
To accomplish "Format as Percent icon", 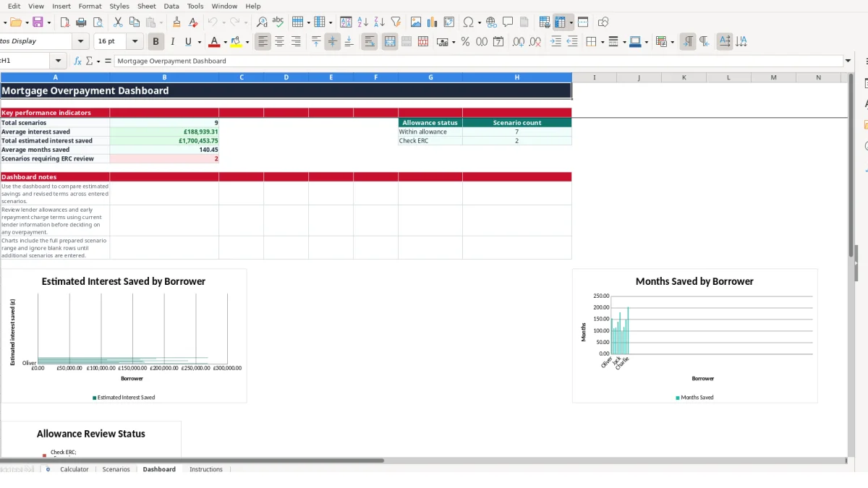I will pyautogui.click(x=465, y=42).
